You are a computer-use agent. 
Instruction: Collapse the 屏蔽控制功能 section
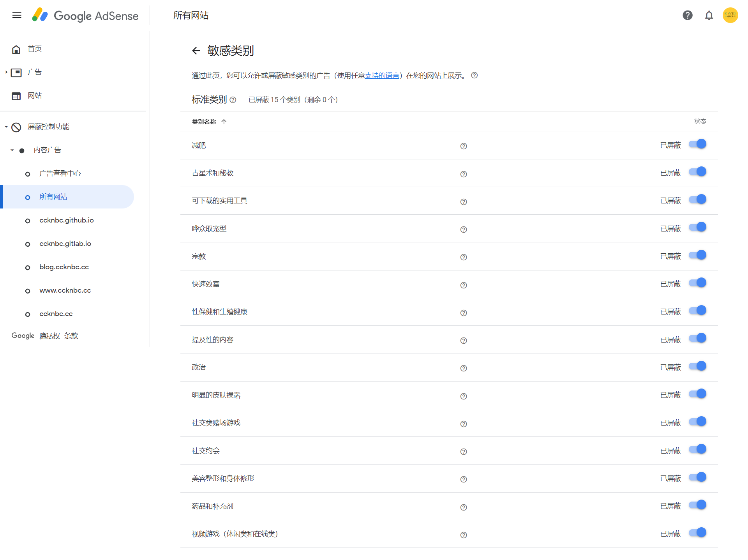[x=6, y=127]
